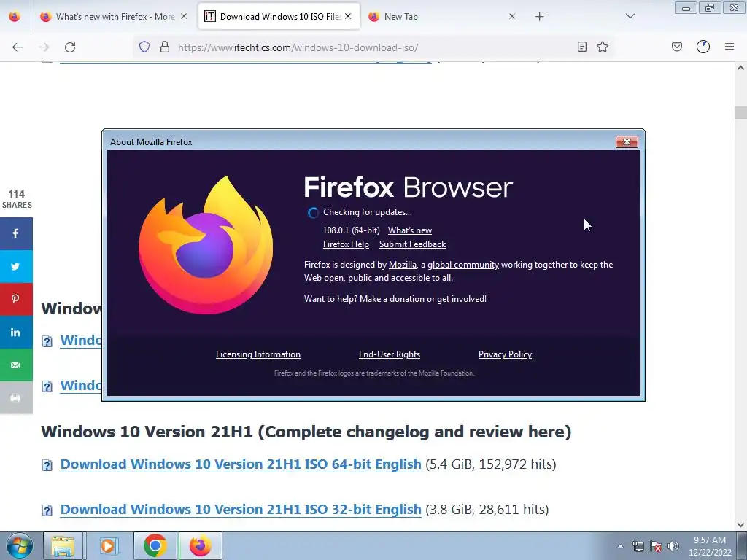The image size is (747, 560).
Task: Launch Windows Media Player from taskbar
Action: point(109,545)
